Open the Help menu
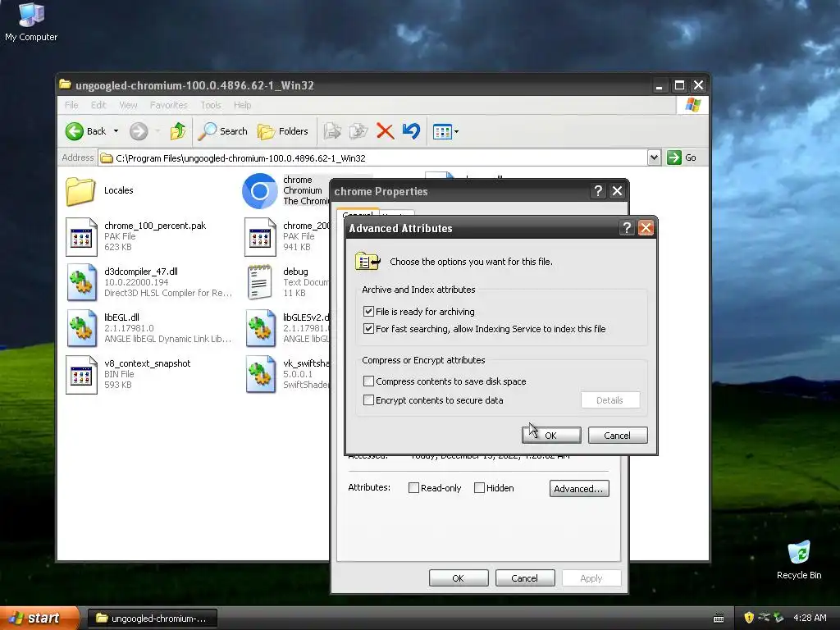The height and width of the screenshot is (630, 840). pyautogui.click(x=242, y=105)
